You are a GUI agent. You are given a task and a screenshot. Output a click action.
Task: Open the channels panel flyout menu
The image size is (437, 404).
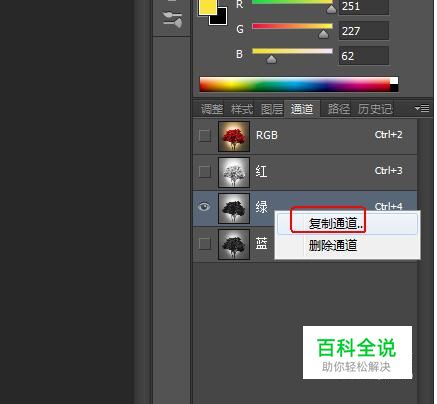tap(422, 108)
